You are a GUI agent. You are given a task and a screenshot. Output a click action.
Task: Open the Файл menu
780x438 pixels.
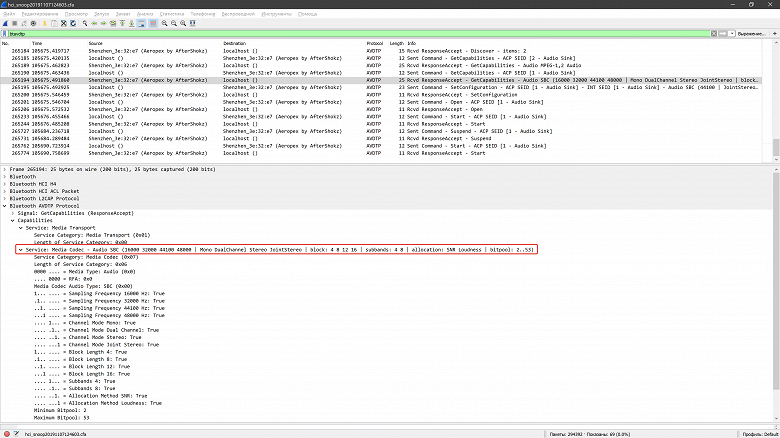(9, 14)
